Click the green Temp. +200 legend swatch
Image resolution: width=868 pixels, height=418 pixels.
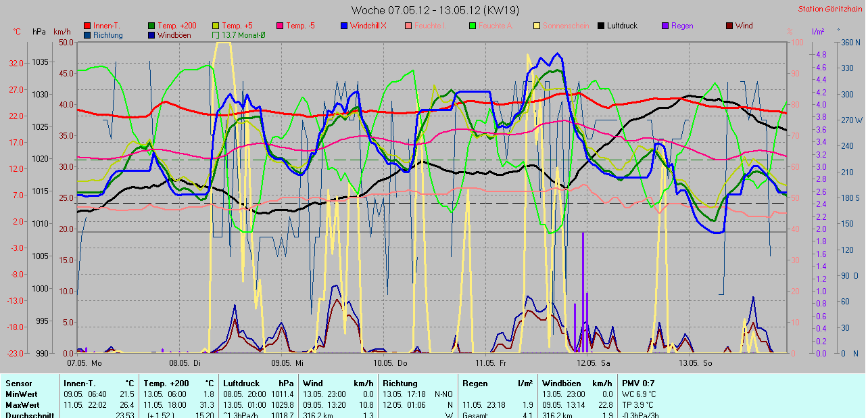click(x=151, y=26)
